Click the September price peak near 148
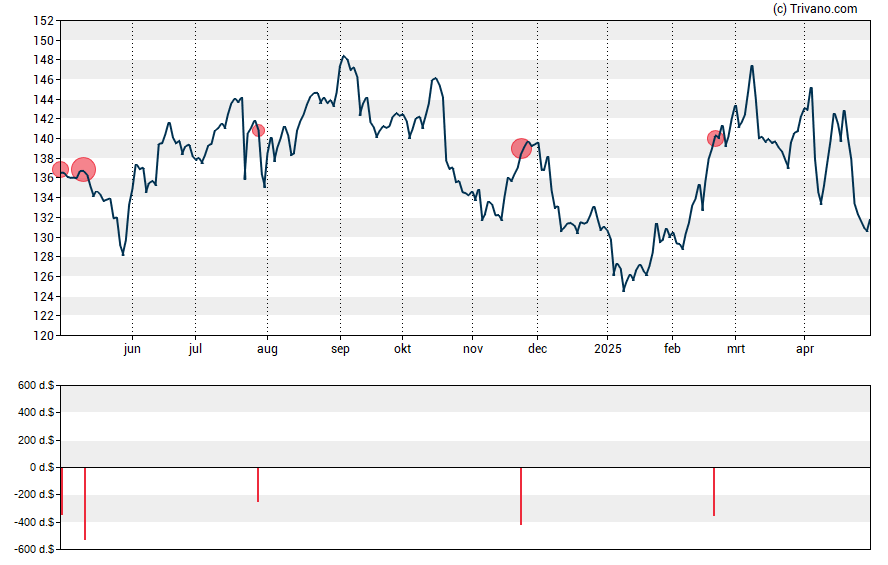Screen dimensions: 888x565 point(343,56)
